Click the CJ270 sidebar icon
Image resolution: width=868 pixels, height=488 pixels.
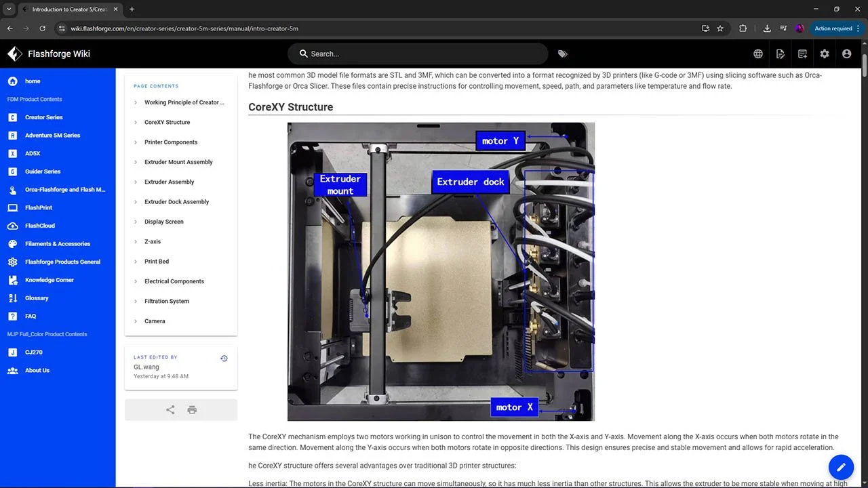point(12,352)
